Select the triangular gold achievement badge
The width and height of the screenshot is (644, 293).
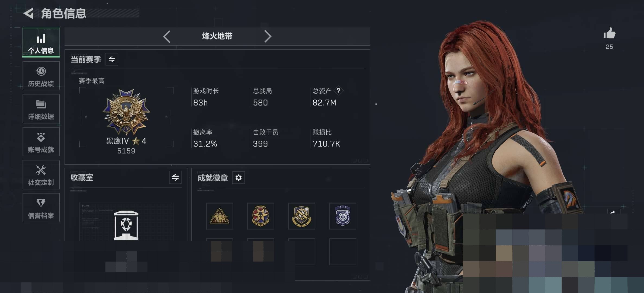tap(220, 216)
